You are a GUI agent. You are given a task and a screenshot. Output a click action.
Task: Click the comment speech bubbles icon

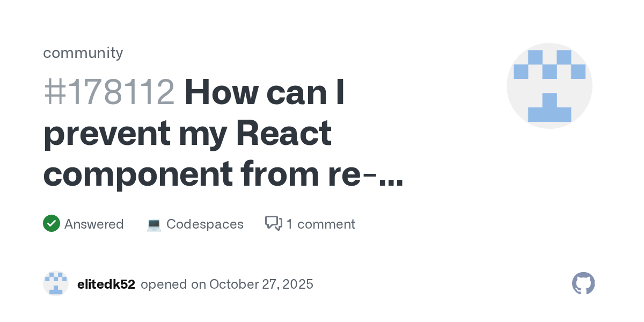click(274, 223)
